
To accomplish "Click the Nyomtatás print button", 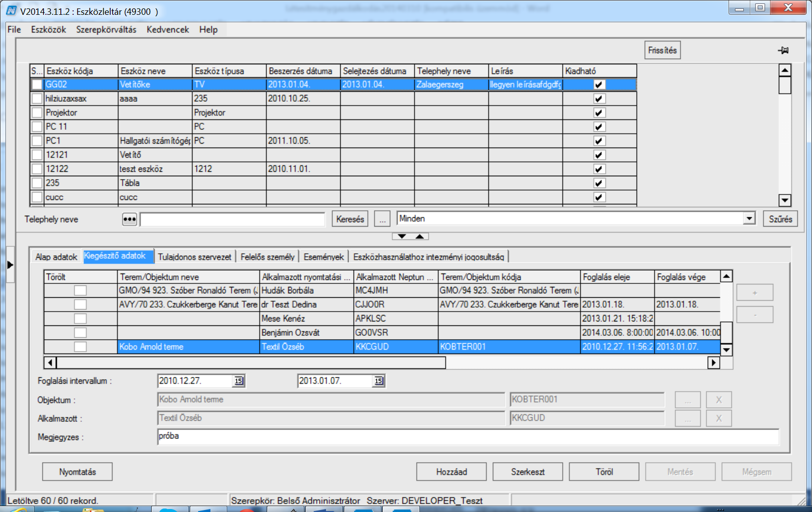I will (78, 472).
